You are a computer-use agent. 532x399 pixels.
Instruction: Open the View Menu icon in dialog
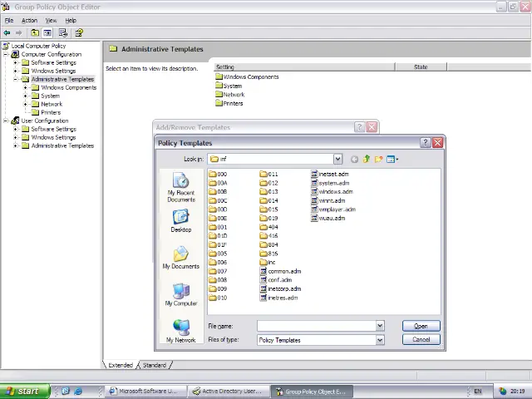(392, 159)
